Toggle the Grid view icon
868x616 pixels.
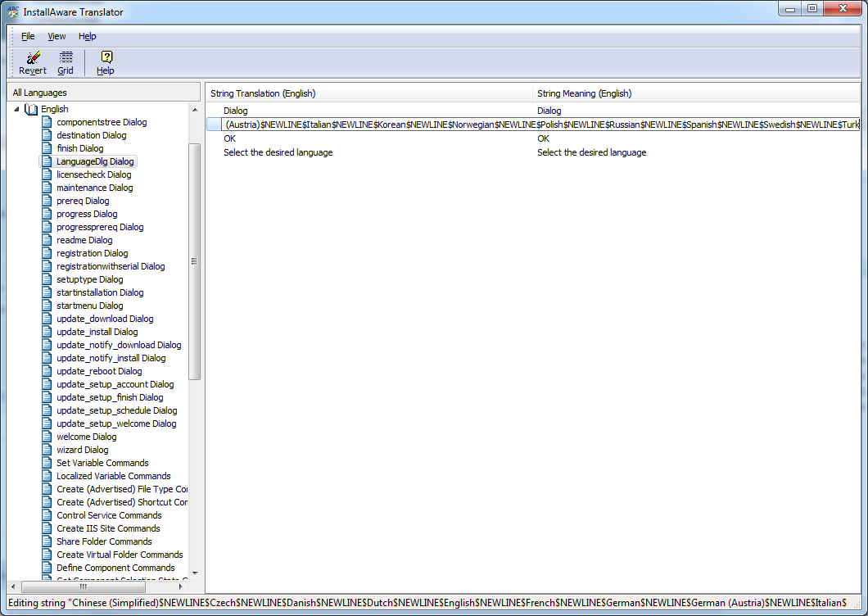[66, 57]
